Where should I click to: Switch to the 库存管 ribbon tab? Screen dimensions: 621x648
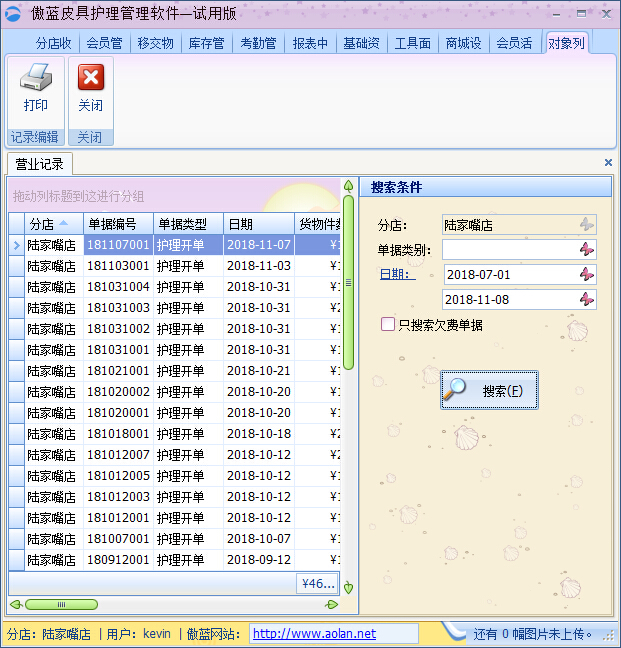coord(206,43)
